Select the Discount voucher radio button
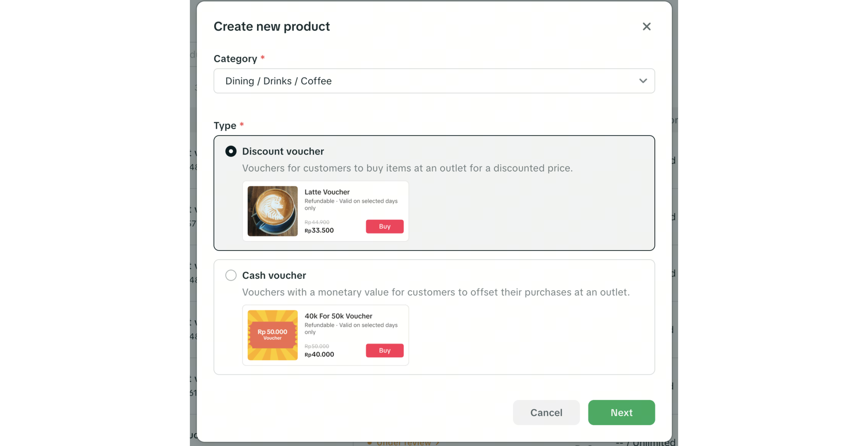The width and height of the screenshot is (868, 446). [231, 151]
